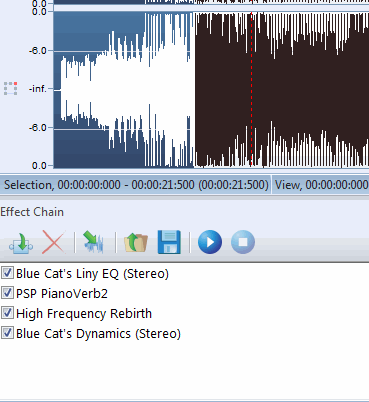The image size is (369, 402).
Task: Select the Blue Cat's Dynamics (Stereo) entry
Action: click(x=98, y=334)
